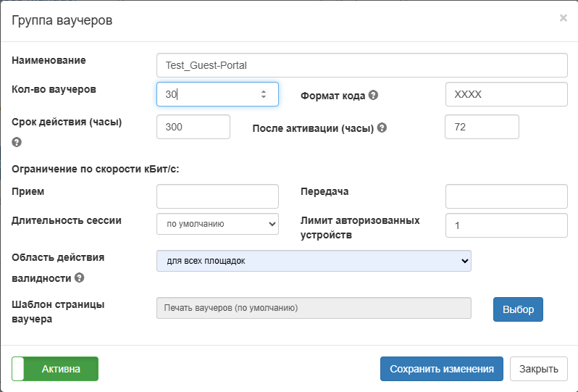Click the Выбор template button

coord(518,309)
